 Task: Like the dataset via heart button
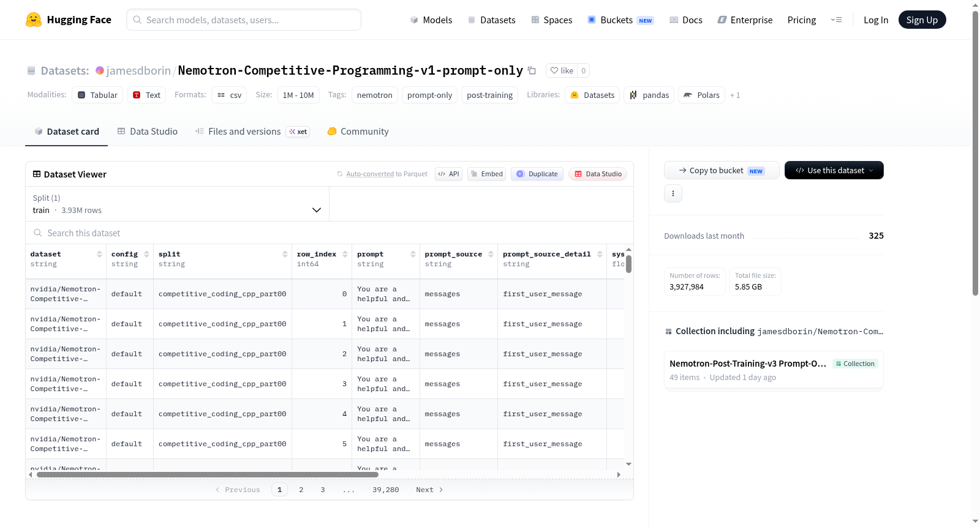562,70
